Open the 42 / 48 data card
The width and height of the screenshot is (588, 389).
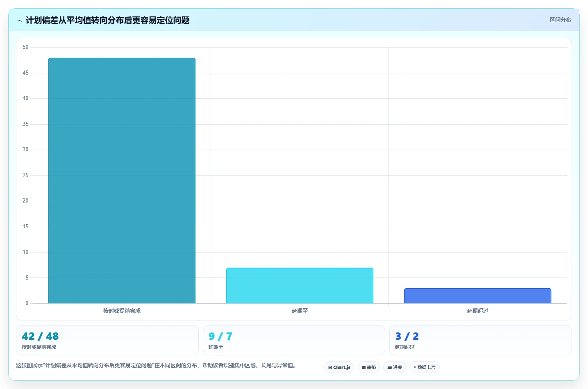point(107,340)
